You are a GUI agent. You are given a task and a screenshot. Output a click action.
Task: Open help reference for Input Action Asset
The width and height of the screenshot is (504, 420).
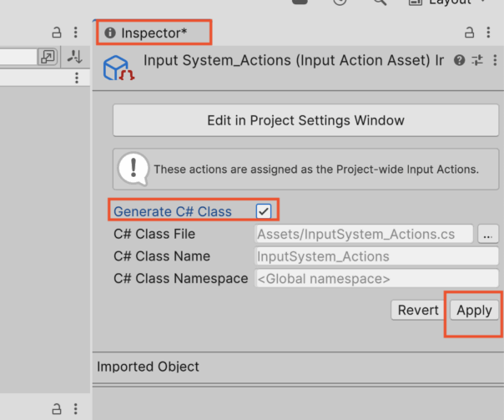pyautogui.click(x=459, y=60)
